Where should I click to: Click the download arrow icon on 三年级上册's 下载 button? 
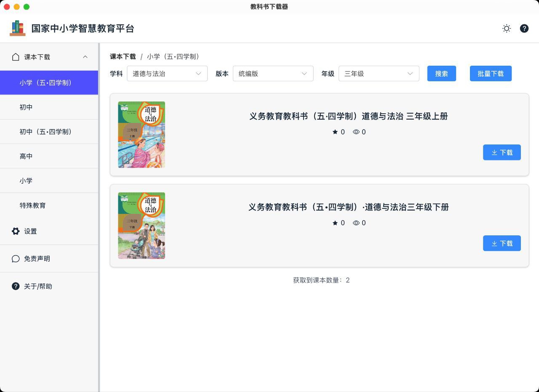pyautogui.click(x=494, y=152)
